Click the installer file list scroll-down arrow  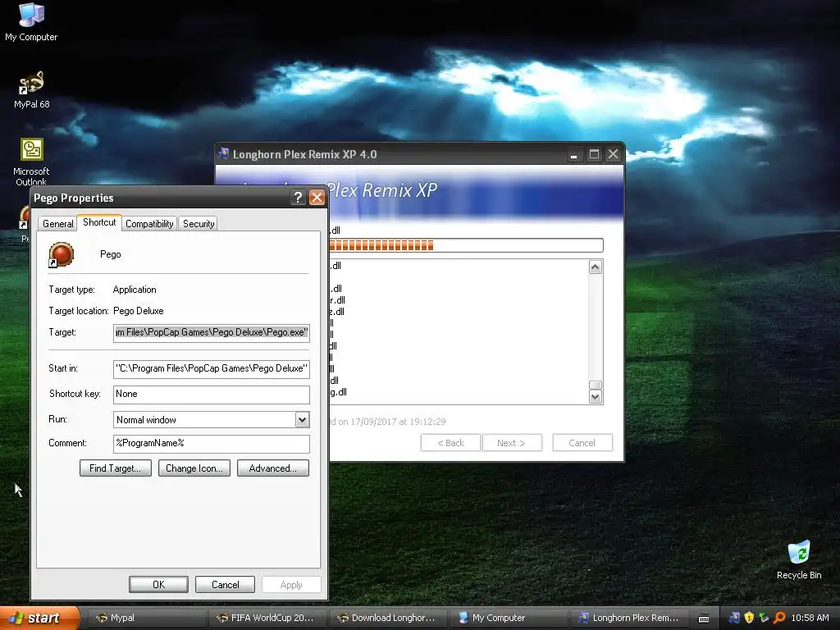pyautogui.click(x=596, y=397)
